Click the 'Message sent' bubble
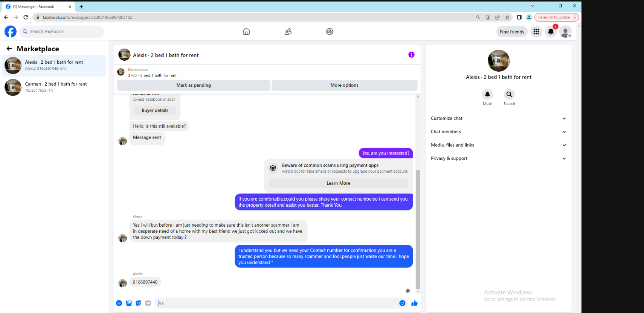 (x=147, y=138)
